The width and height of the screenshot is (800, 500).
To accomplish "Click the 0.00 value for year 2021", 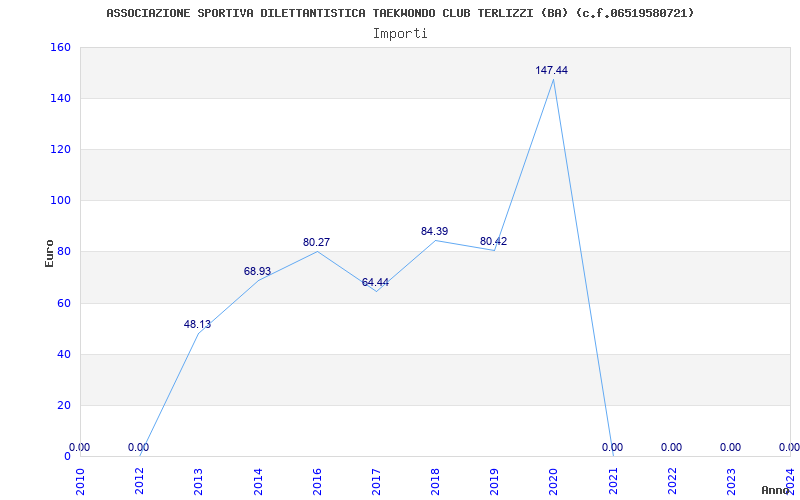I will pyautogui.click(x=612, y=447).
